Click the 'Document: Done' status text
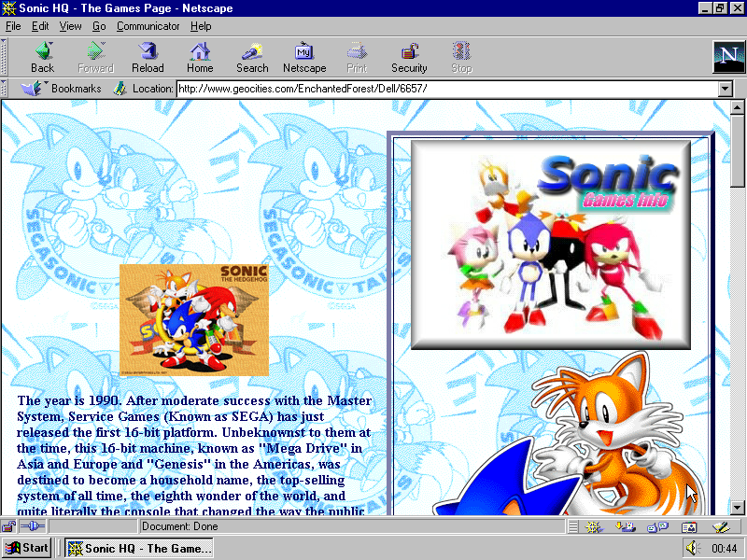The height and width of the screenshot is (560, 747). pyautogui.click(x=180, y=526)
